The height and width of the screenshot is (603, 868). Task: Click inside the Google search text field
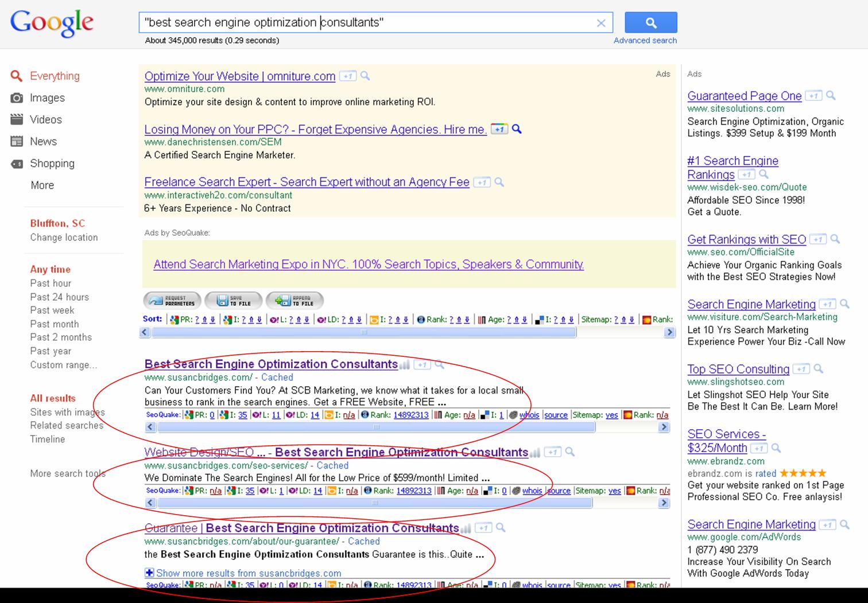coord(367,22)
